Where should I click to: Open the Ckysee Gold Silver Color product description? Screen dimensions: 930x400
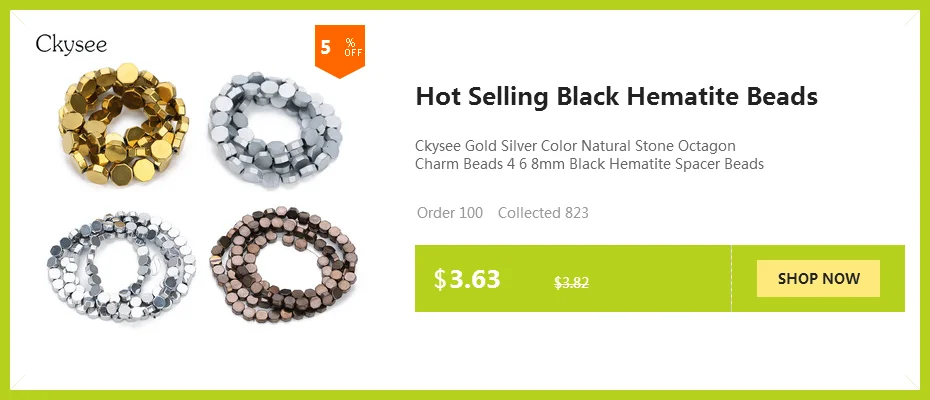589,155
